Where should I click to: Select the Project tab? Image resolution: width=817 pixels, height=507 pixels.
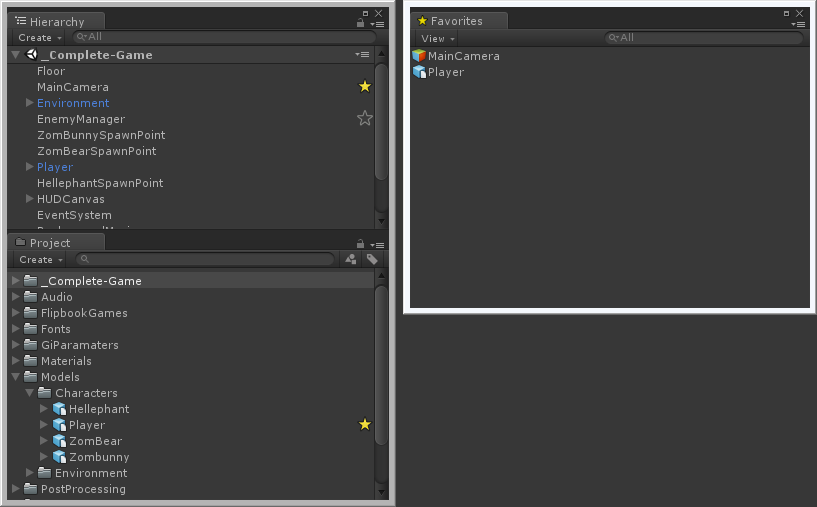tap(56, 242)
